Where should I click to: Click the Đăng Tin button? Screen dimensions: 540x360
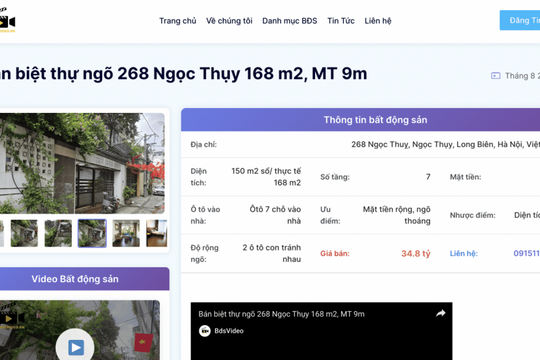click(520, 20)
